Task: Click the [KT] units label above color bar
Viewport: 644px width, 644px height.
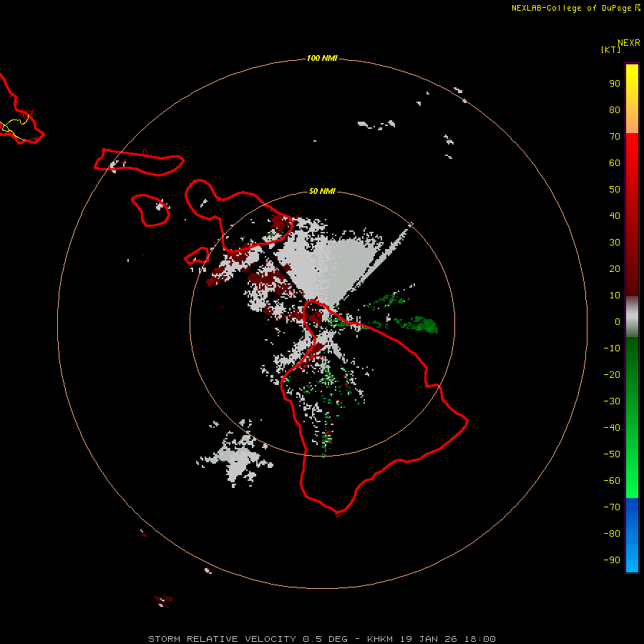Action: (x=610, y=49)
